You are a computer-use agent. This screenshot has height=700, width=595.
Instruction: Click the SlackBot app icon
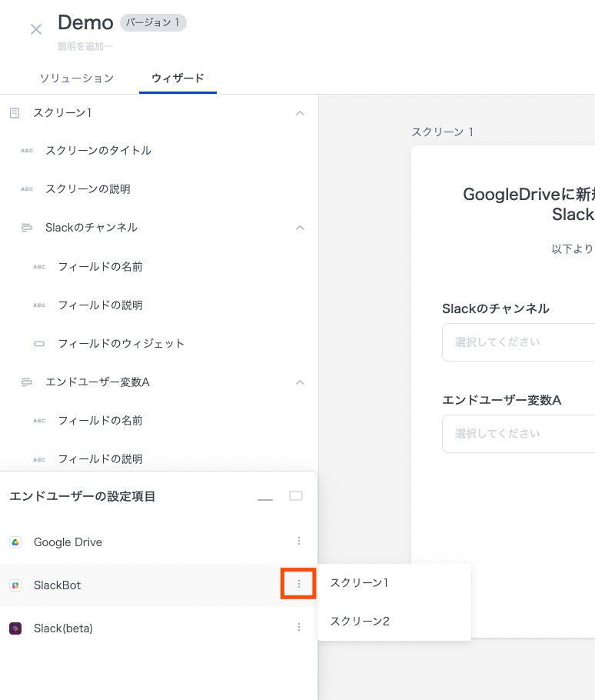pos(15,585)
